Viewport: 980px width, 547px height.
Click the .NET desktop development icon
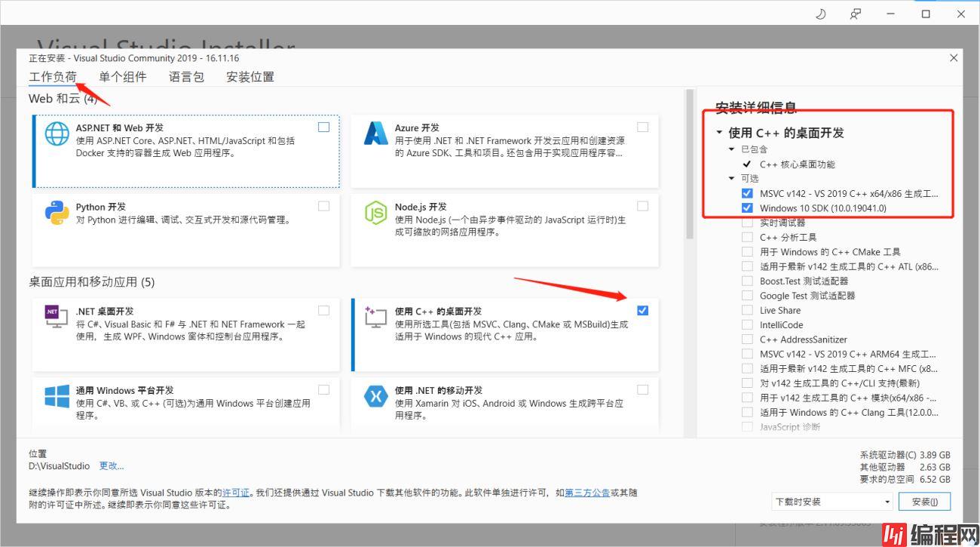click(57, 317)
